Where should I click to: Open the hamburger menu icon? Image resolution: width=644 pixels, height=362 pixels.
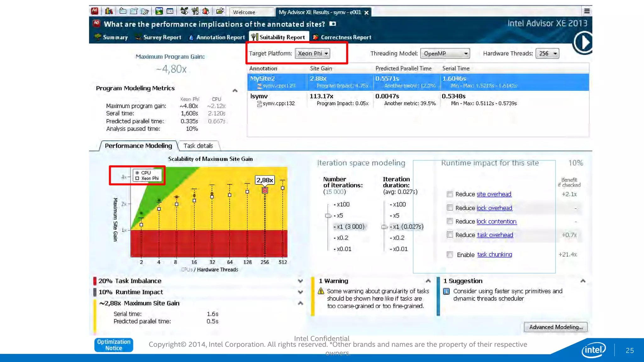[587, 11]
